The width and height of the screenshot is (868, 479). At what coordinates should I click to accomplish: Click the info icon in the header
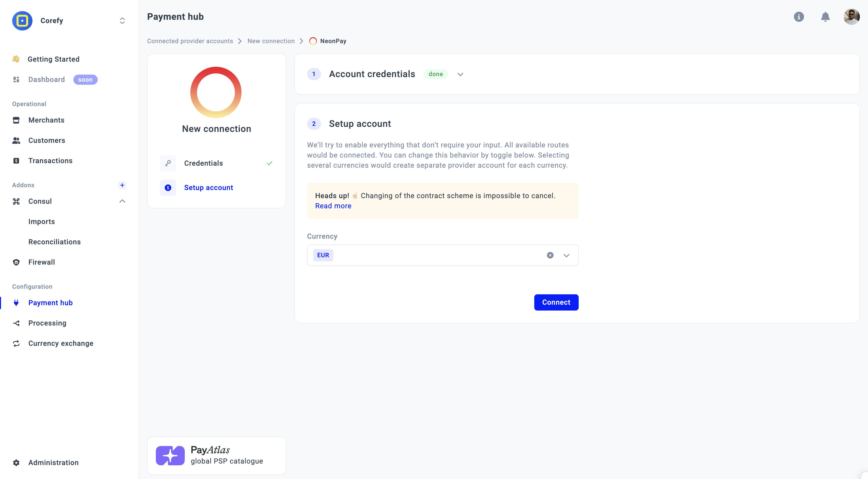tap(799, 17)
